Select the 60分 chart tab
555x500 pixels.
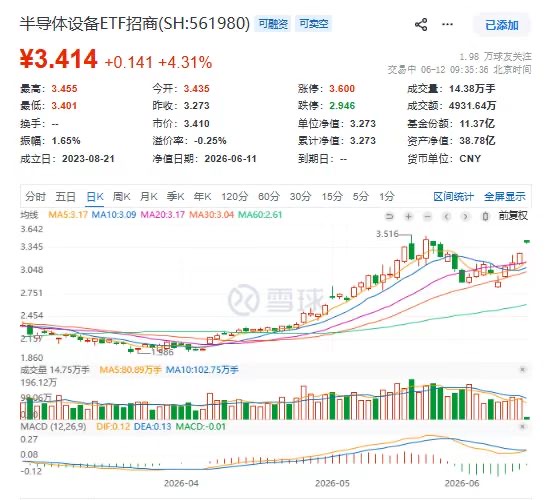coord(269,196)
